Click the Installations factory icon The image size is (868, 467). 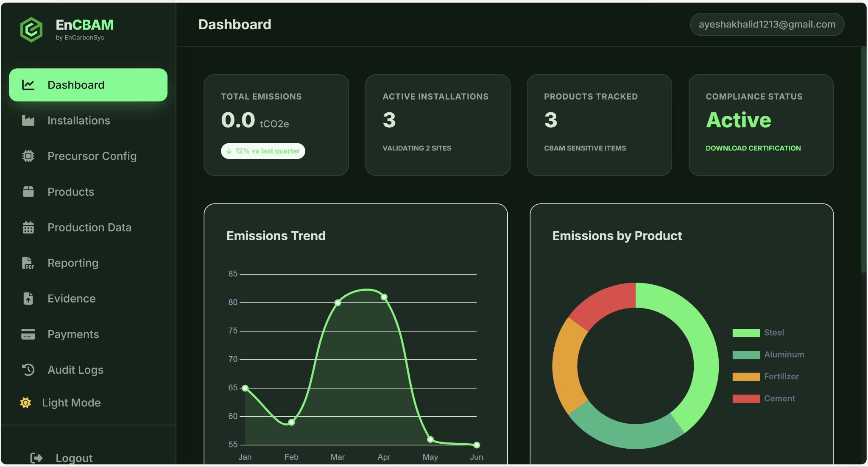click(28, 120)
